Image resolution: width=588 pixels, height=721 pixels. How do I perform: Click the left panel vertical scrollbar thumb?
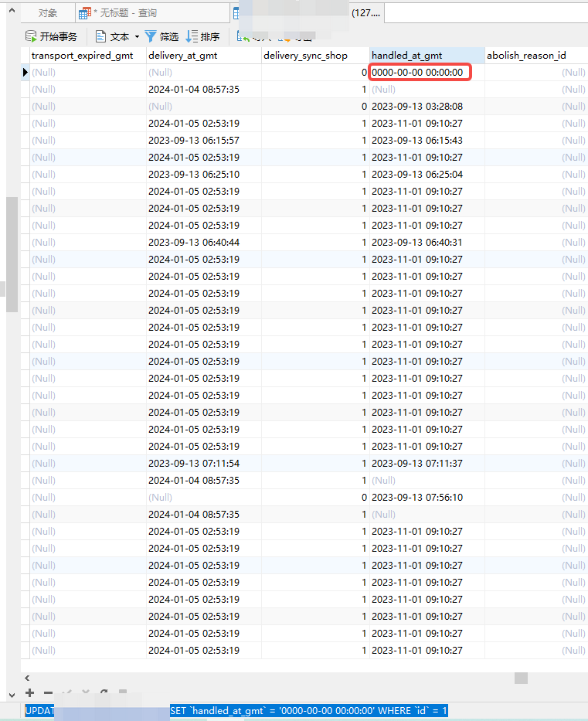[x=12, y=255]
